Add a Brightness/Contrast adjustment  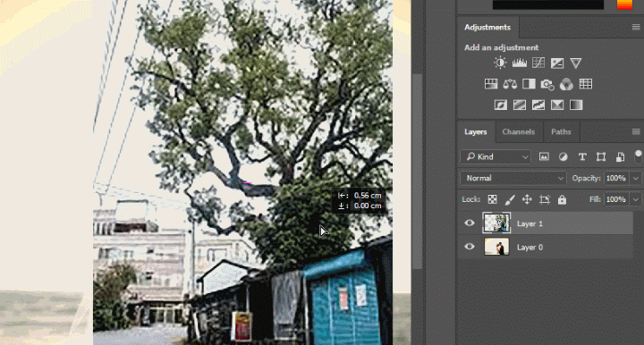tap(500, 63)
